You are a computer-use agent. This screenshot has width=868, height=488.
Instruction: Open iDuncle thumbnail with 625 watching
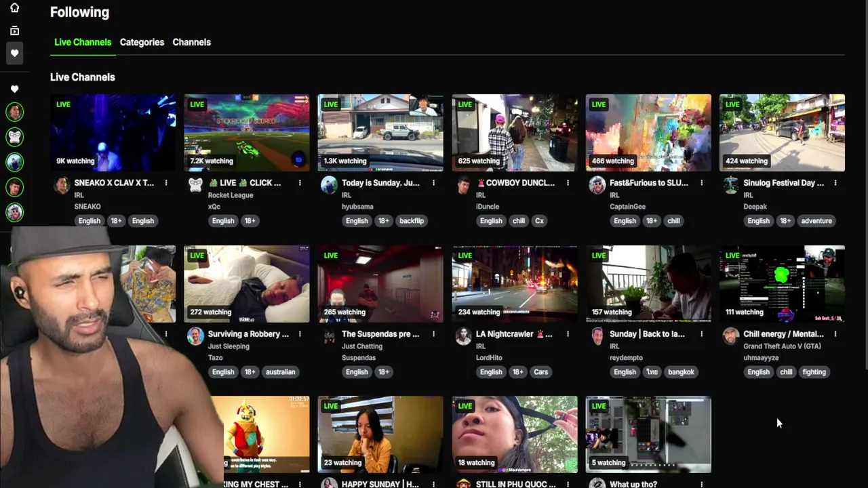point(515,133)
